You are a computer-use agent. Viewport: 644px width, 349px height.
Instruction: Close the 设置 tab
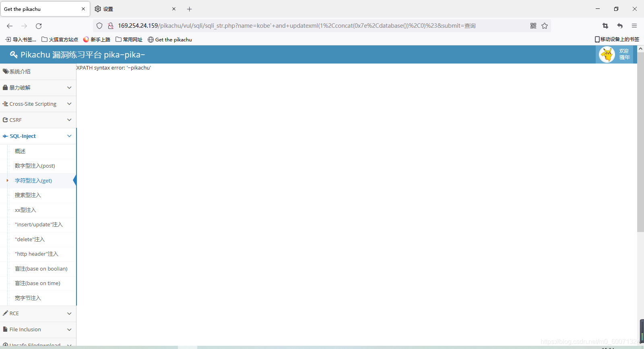click(174, 9)
